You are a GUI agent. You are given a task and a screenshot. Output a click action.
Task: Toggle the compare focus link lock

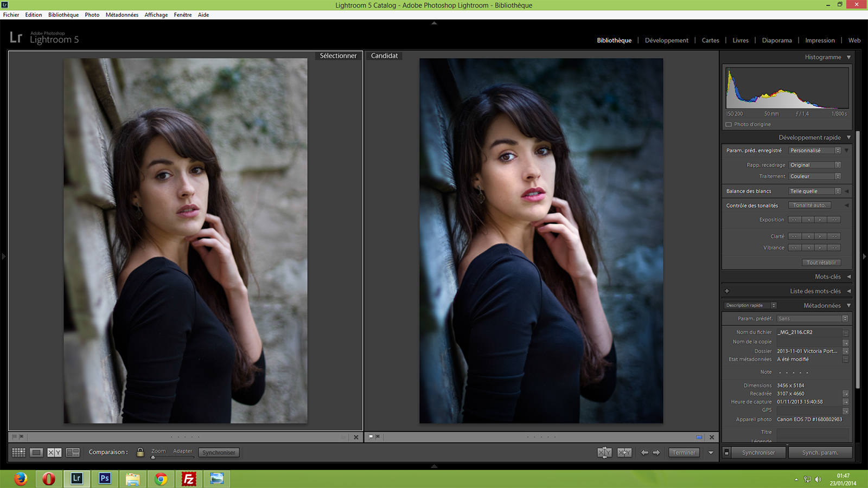[141, 452]
